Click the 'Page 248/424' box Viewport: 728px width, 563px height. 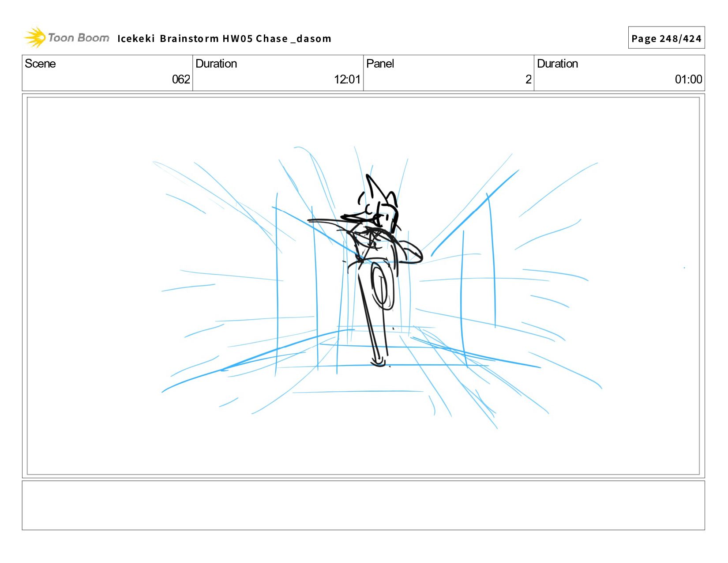coord(666,38)
